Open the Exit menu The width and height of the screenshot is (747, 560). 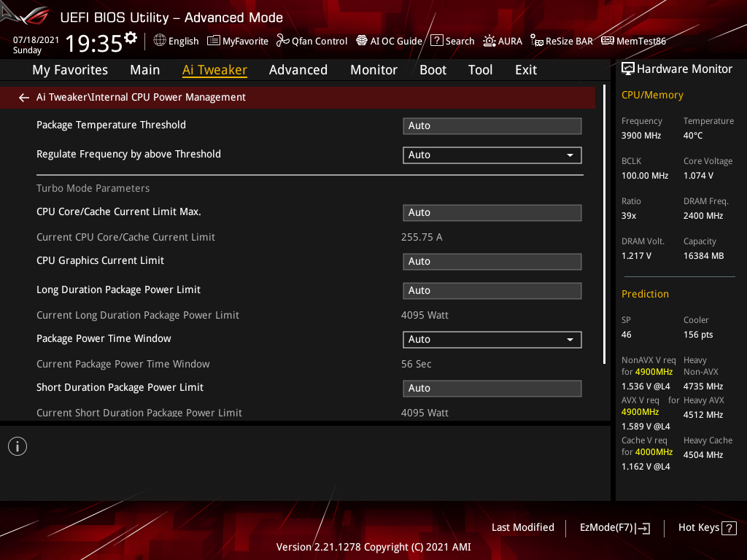[525, 70]
